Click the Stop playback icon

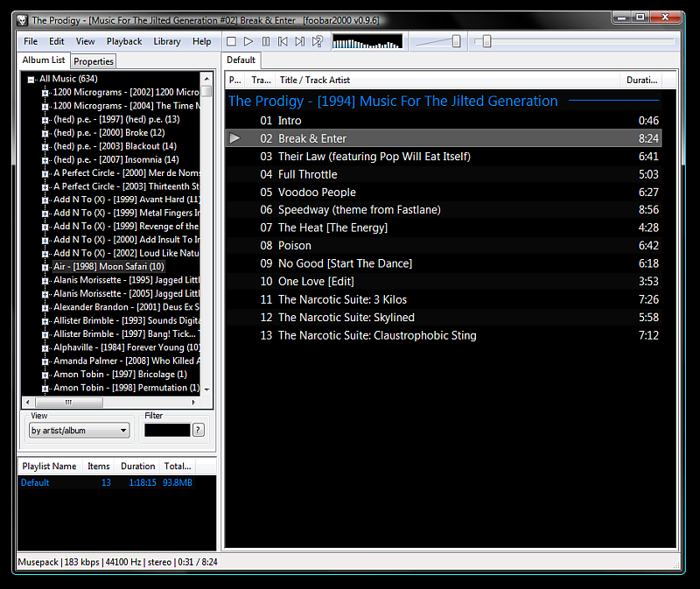coord(230,40)
